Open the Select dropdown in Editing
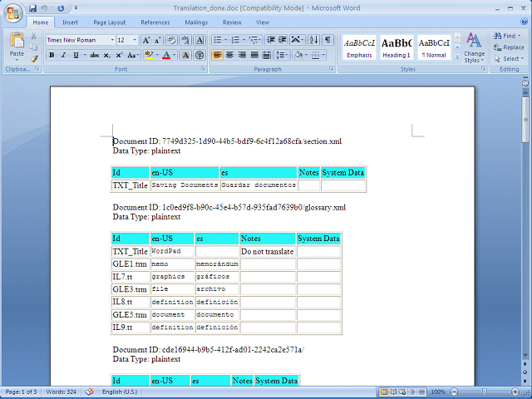This screenshot has width=532, height=399. [509, 59]
